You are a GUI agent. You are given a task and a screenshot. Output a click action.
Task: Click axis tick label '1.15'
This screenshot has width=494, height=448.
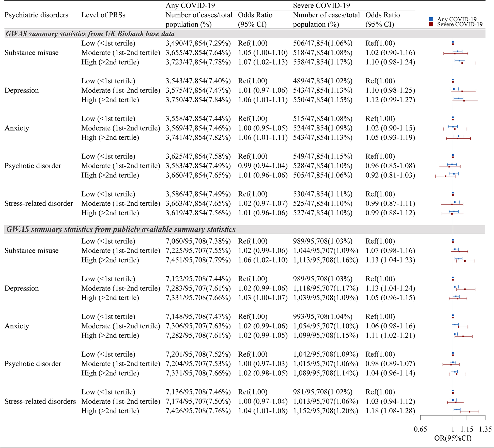click(x=467, y=429)
